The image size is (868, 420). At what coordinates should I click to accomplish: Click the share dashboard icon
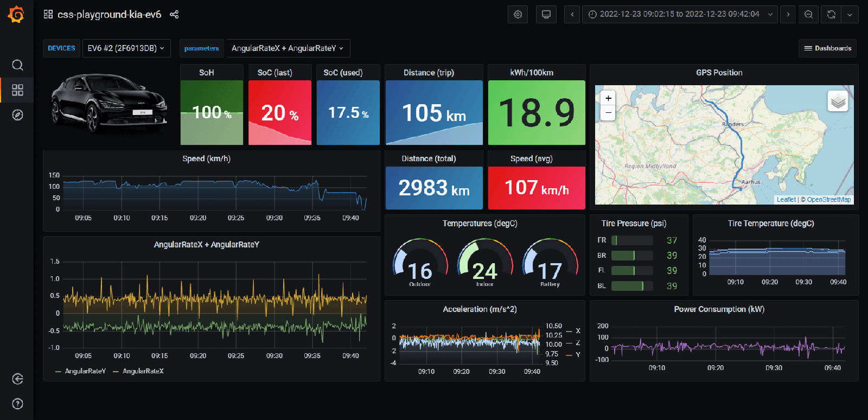coord(174,15)
